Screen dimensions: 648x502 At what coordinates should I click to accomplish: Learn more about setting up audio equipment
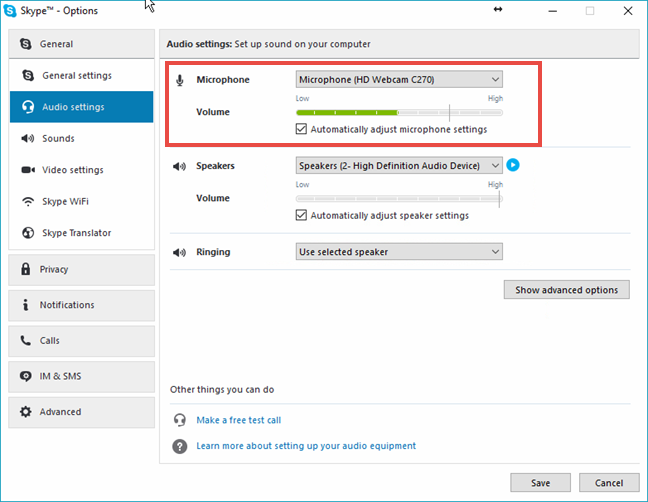click(x=306, y=446)
